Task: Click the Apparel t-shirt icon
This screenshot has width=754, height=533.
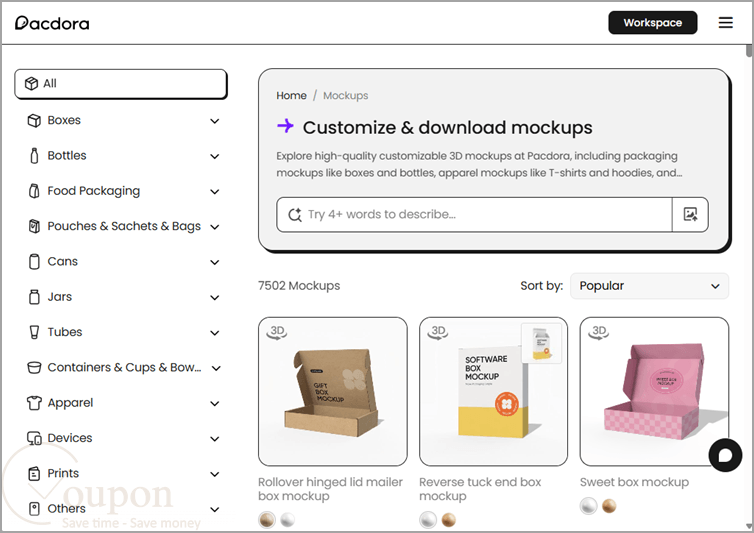Action: (34, 403)
